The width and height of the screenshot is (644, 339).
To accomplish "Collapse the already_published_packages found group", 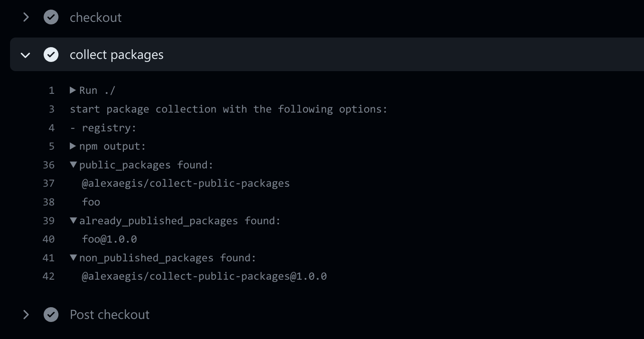I will pos(73,221).
